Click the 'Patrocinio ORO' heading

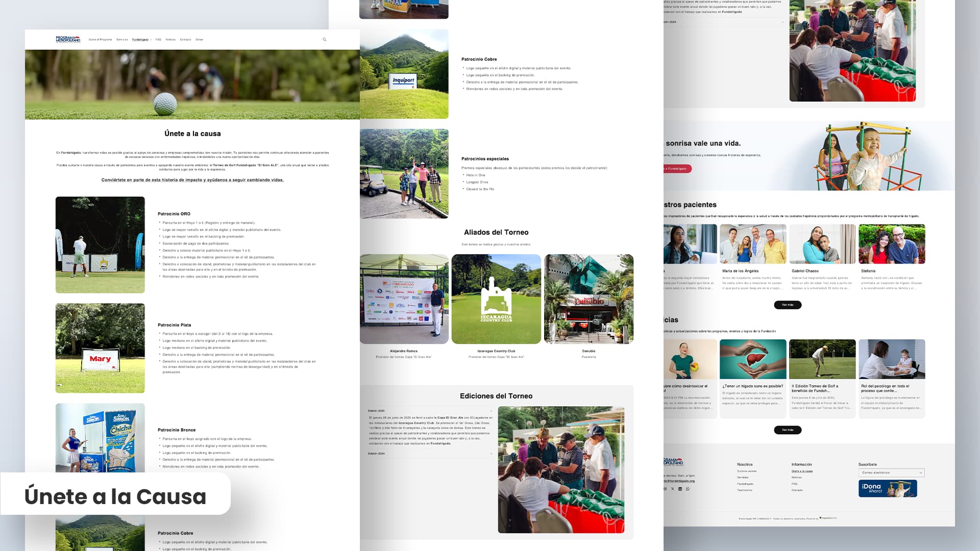tap(174, 214)
